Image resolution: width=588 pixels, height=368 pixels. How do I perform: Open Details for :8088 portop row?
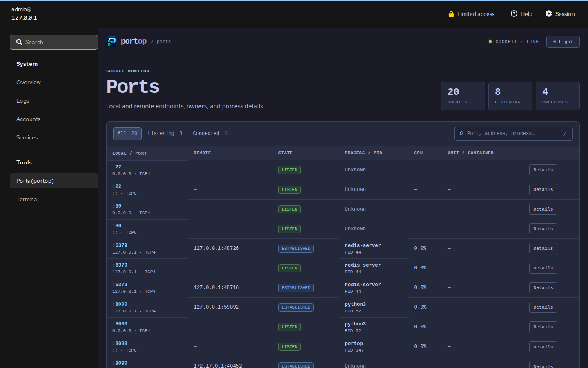coord(543,347)
